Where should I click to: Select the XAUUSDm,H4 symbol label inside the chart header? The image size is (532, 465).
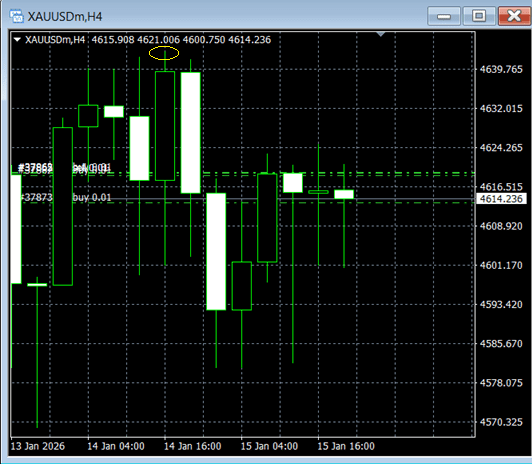pos(55,40)
